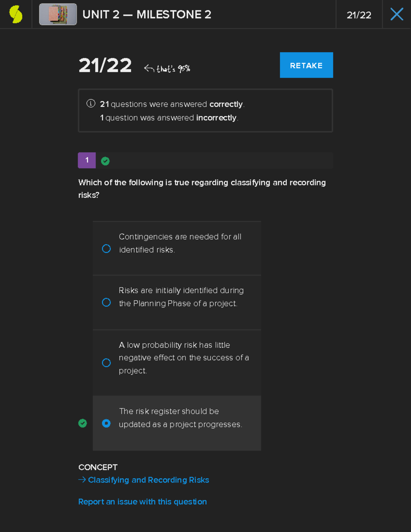The width and height of the screenshot is (411, 532).
Task: Select the low probability risk radio button
Action: (x=107, y=363)
